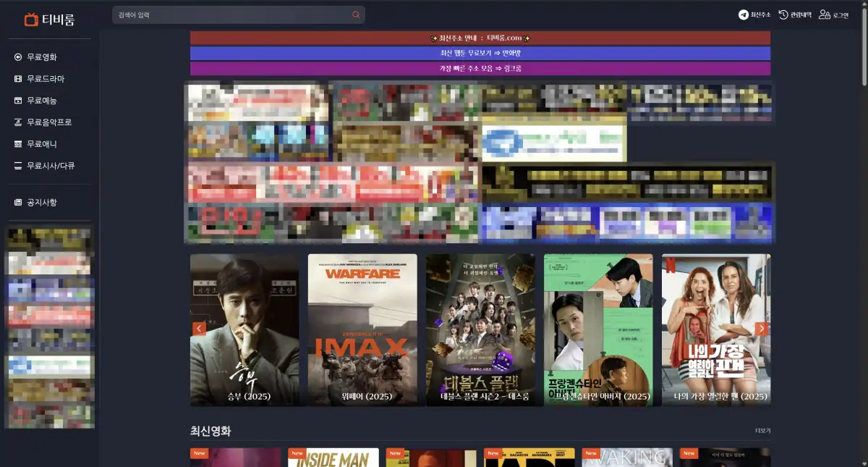This screenshot has width=868, height=467.
Task: Show next slide in movie carousel
Action: pos(761,329)
